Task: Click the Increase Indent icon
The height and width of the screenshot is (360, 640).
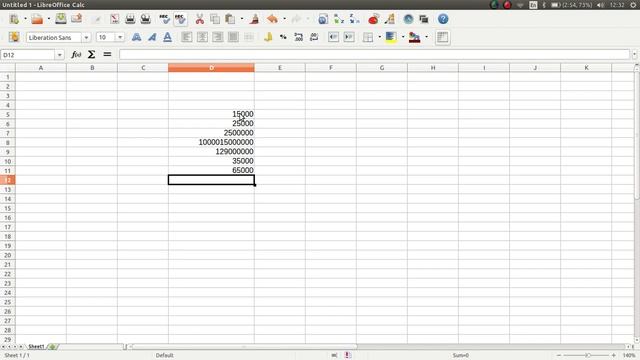Action: coord(349,37)
